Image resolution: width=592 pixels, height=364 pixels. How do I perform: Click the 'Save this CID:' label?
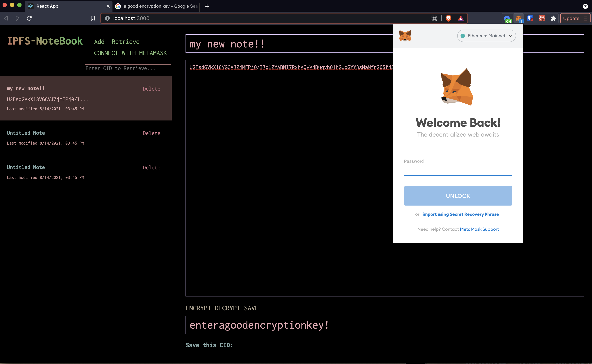pyautogui.click(x=209, y=345)
